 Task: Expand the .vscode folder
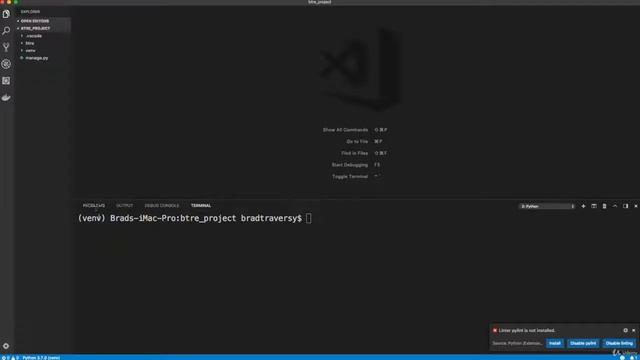coord(42,36)
